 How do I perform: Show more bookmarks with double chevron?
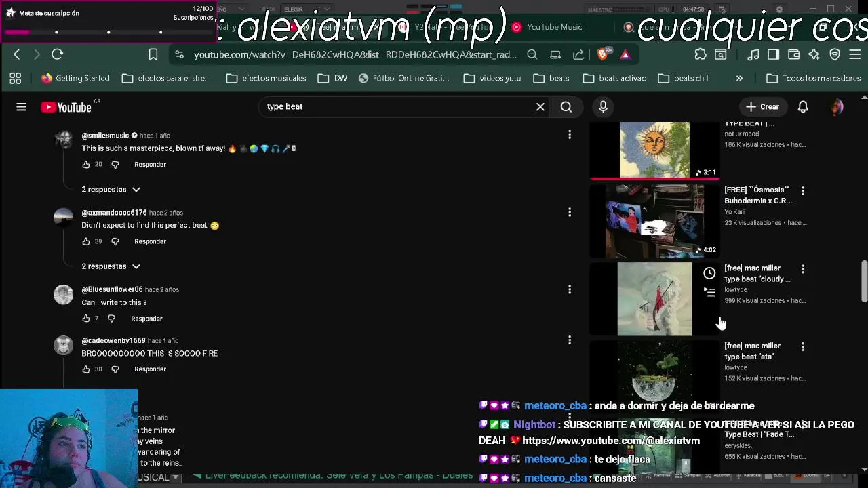coord(739,78)
